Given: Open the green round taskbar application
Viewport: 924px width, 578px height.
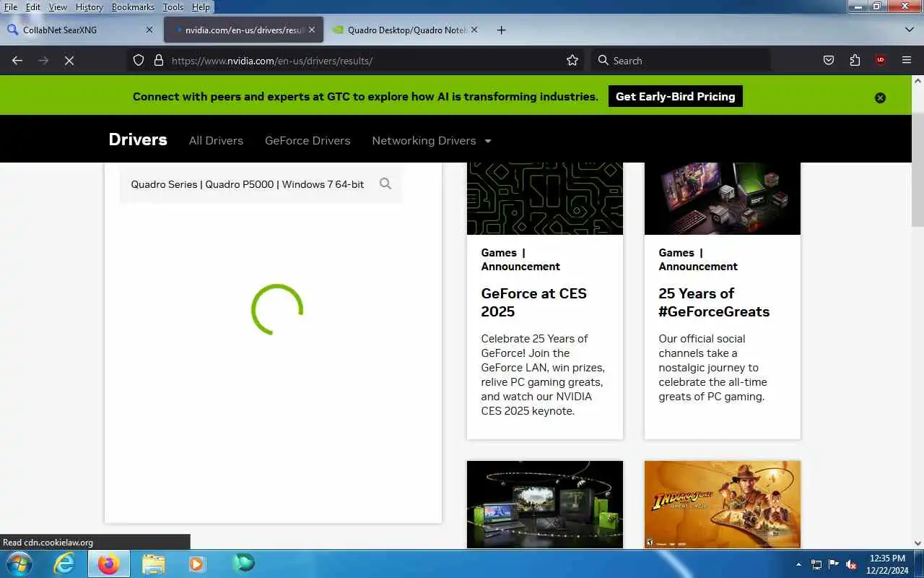Looking at the screenshot, I should [244, 563].
